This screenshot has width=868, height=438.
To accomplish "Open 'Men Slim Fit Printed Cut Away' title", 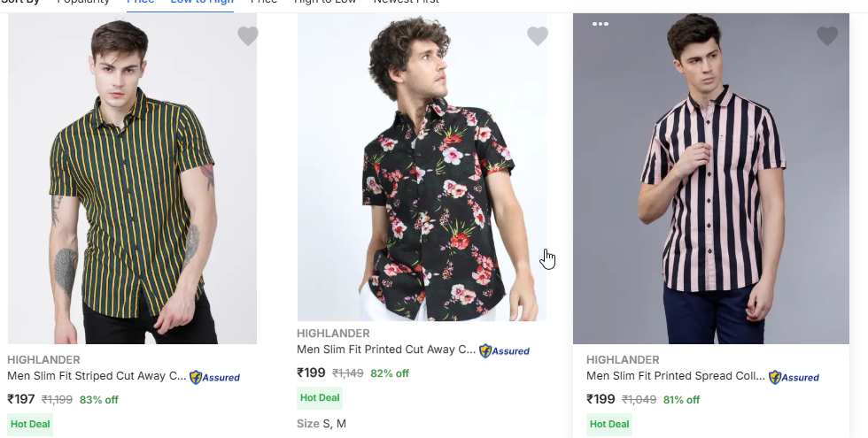I will click(386, 350).
